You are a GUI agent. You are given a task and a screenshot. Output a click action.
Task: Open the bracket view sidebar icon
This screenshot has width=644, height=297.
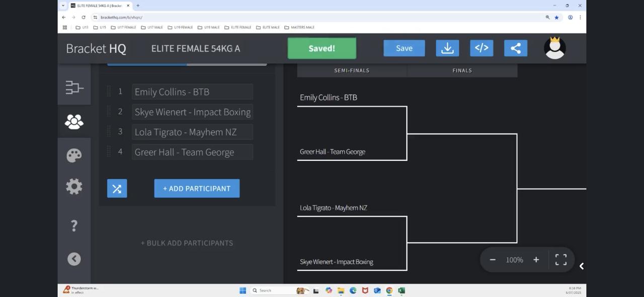[x=74, y=88]
